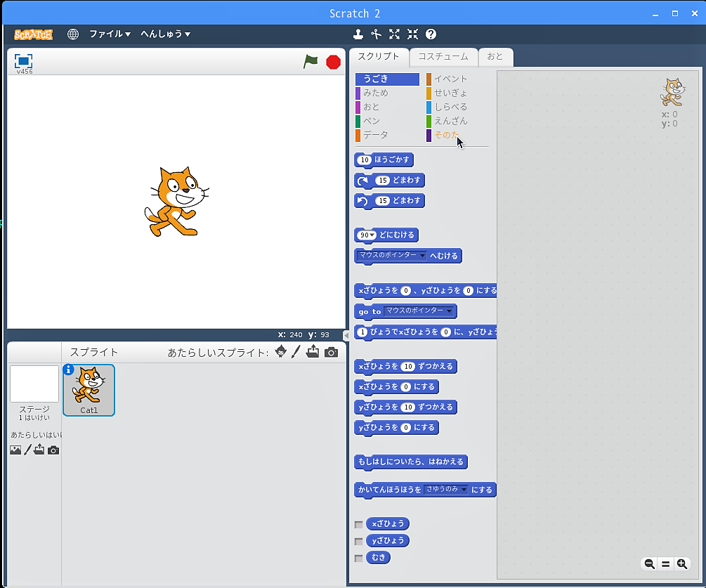
Task: Open target dropdown on go to block
Action: pos(449,311)
